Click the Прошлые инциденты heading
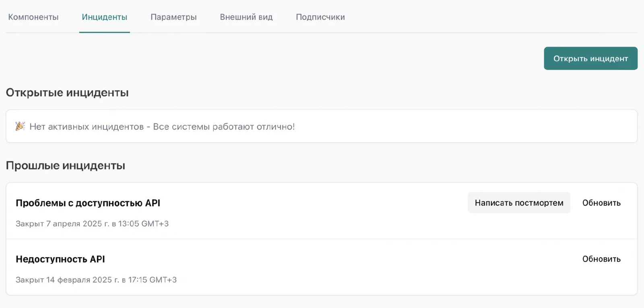The width and height of the screenshot is (644, 308). coord(66,165)
